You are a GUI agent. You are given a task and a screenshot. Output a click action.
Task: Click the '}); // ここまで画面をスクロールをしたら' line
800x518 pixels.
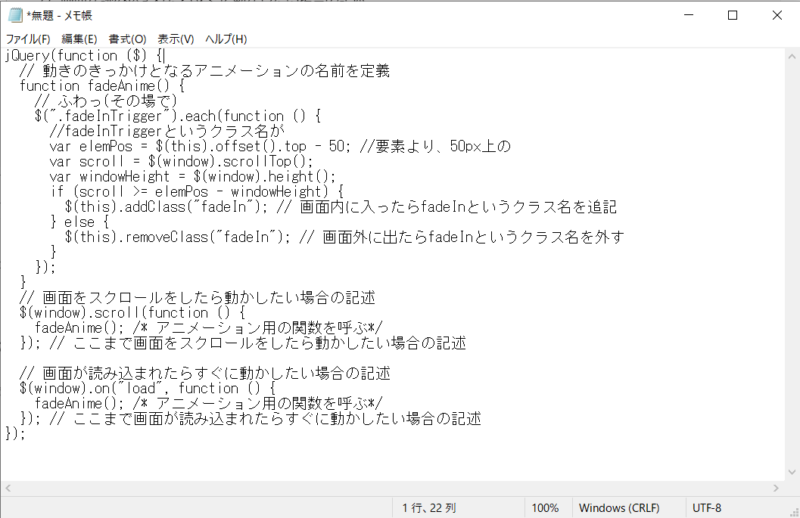tap(243, 343)
